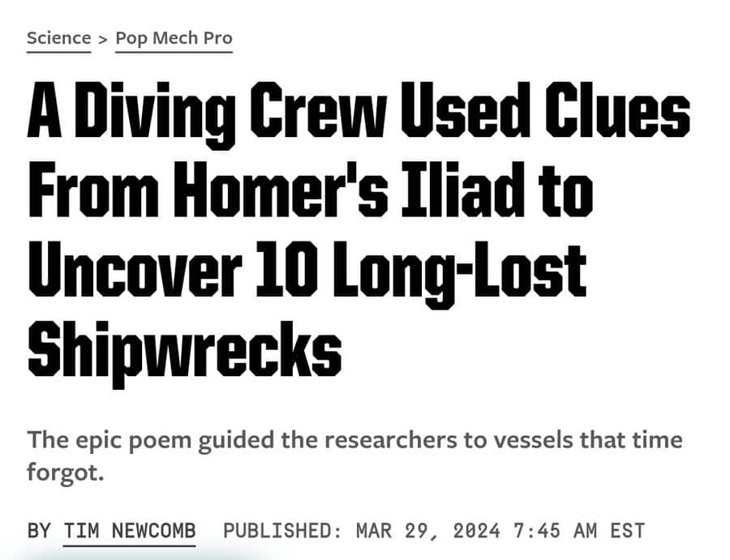Click the date "MAR 29, 2024"
The width and height of the screenshot is (730, 560).
point(428,531)
